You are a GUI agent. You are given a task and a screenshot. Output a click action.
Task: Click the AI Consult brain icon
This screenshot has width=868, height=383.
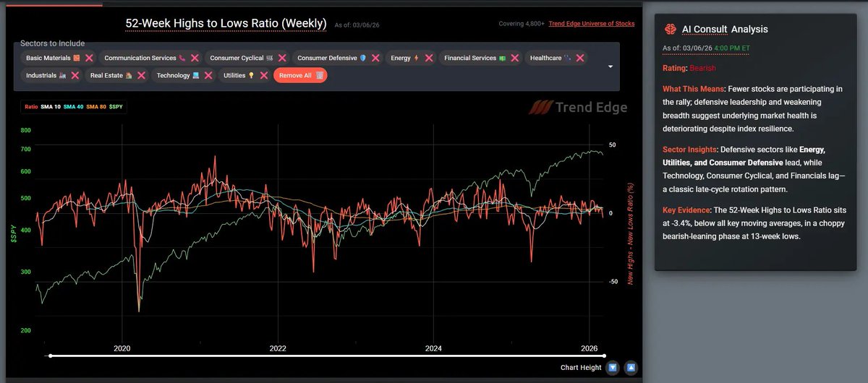pos(670,29)
